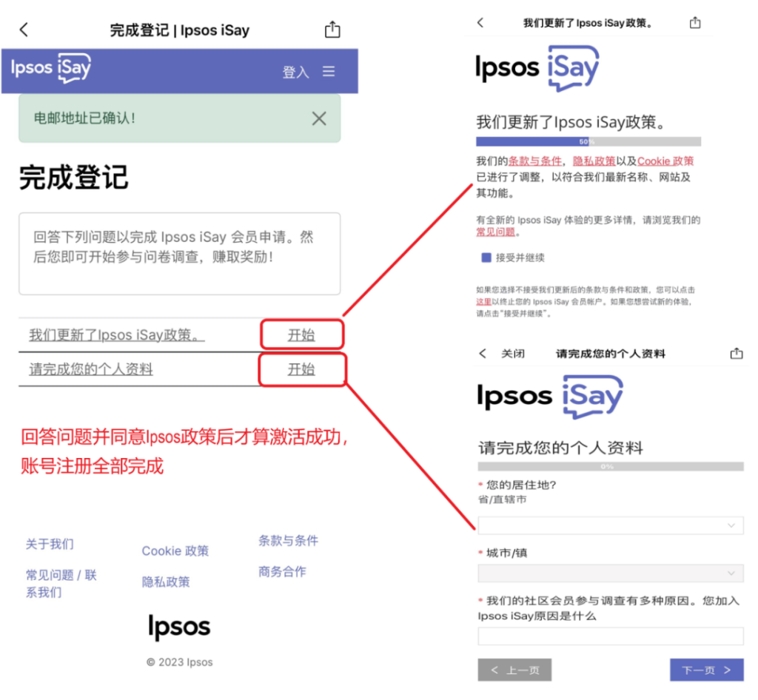Open 条款与条件 footer link
758x700 pixels.
pos(288,541)
